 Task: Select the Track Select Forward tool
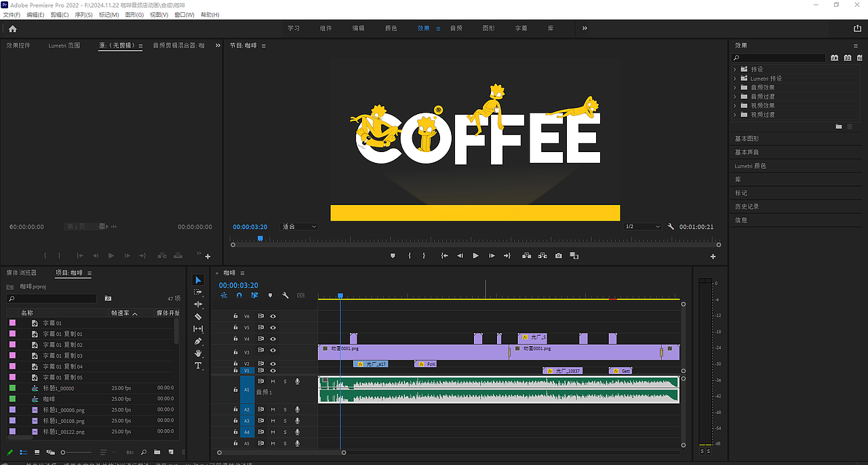click(x=198, y=292)
